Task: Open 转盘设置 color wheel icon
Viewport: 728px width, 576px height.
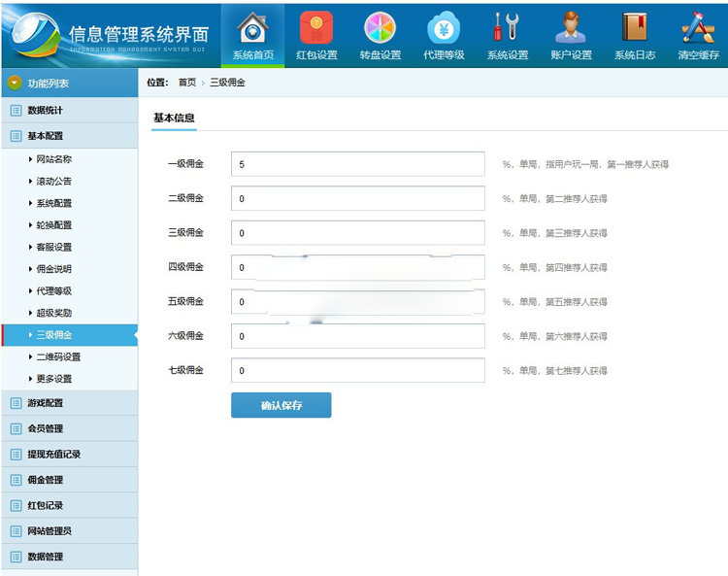Action: point(380,28)
